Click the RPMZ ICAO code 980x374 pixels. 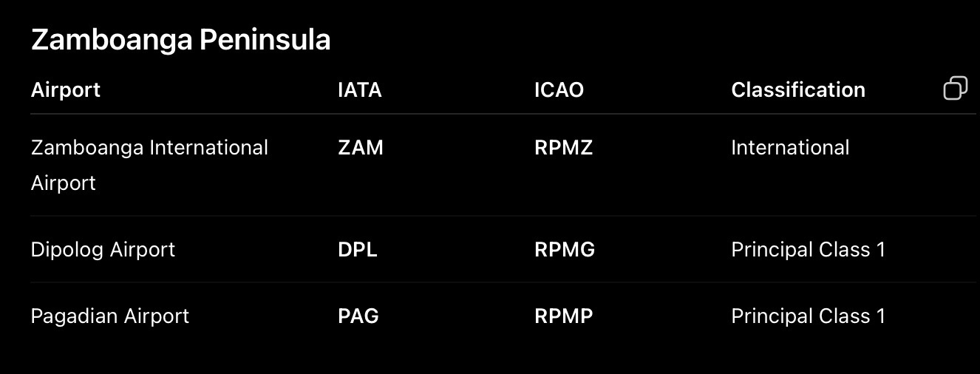(564, 148)
